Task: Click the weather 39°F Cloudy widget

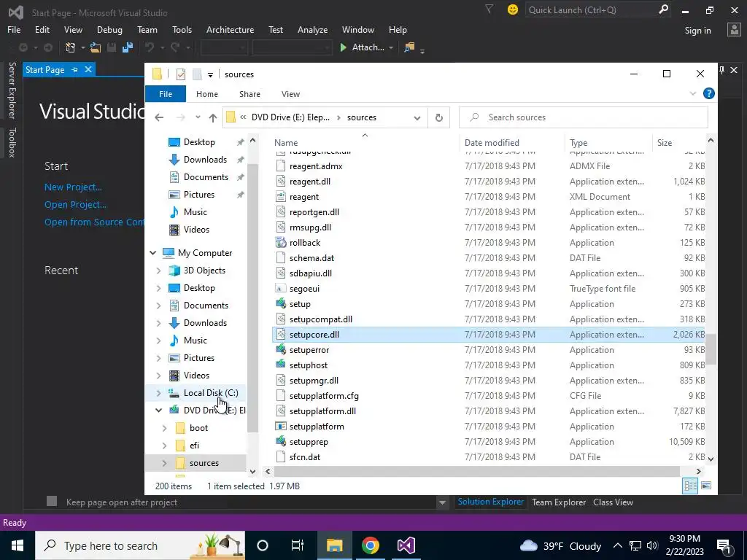Action: (560, 545)
